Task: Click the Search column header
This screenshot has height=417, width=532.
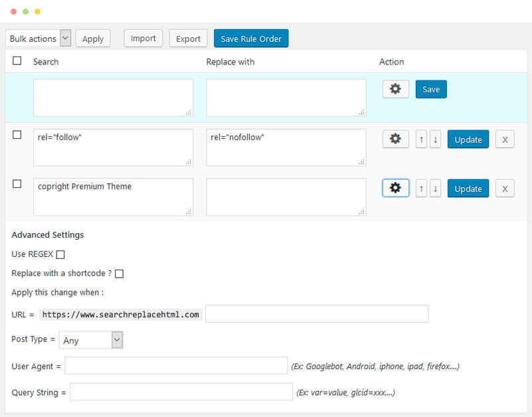Action: point(46,62)
